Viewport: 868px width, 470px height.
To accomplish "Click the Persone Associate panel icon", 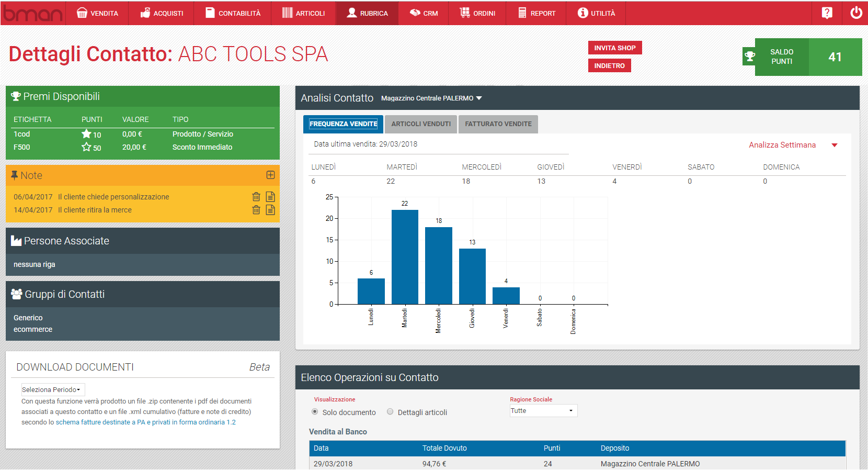I will tap(16, 241).
